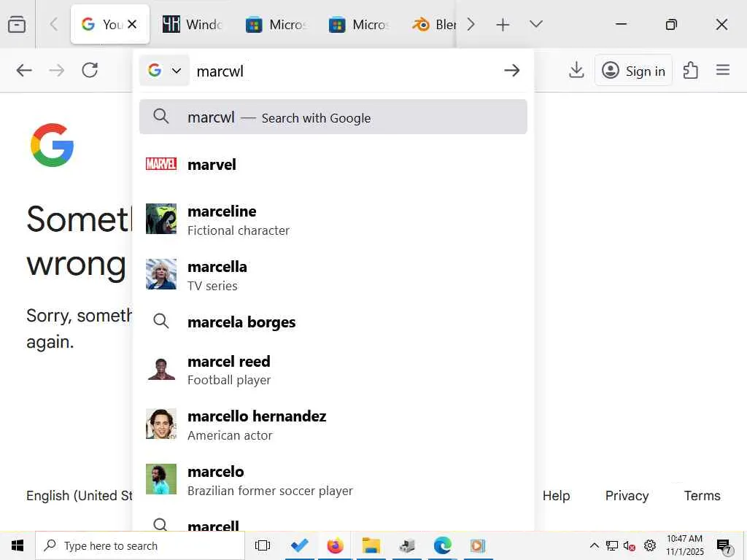Image resolution: width=747 pixels, height=560 pixels.
Task: Click the Firefox downloads arrow icon
Action: [576, 70]
